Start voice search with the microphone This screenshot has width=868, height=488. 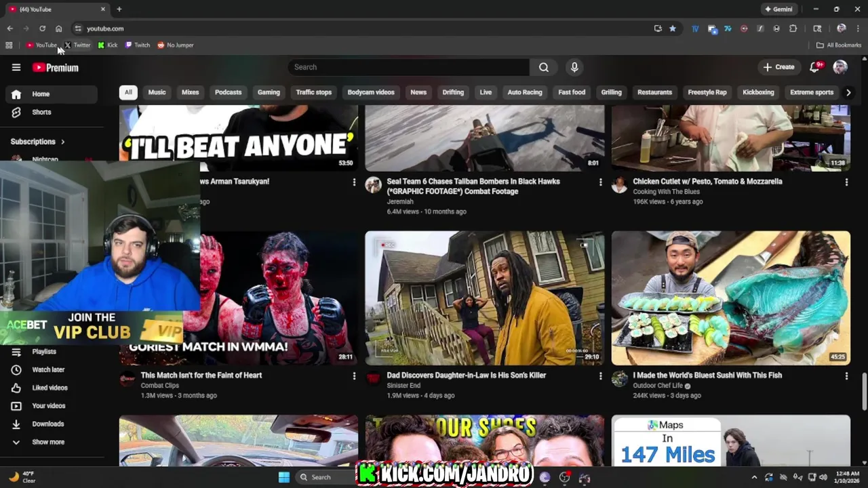tap(574, 67)
